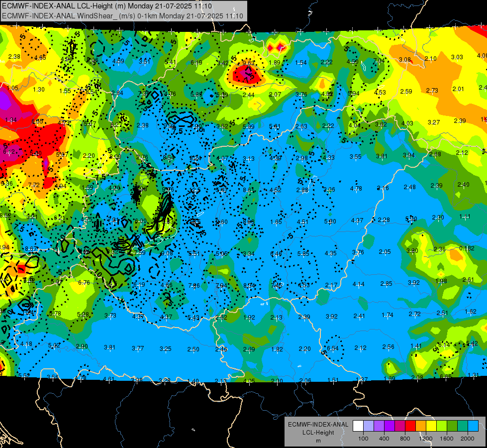Click the grid value 5.02
Screen dimensions: 487x448
pos(54,345)
